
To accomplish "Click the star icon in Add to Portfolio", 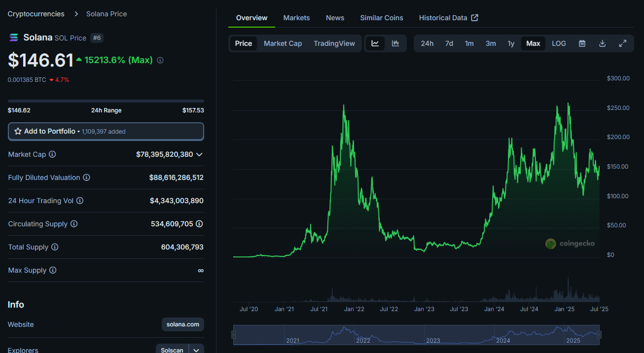I will [x=18, y=132].
